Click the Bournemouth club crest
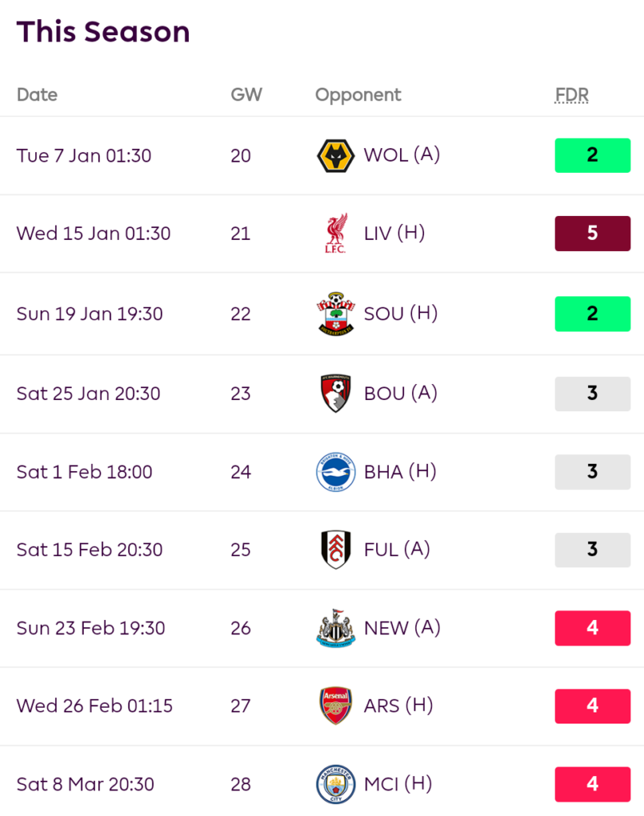 336,394
